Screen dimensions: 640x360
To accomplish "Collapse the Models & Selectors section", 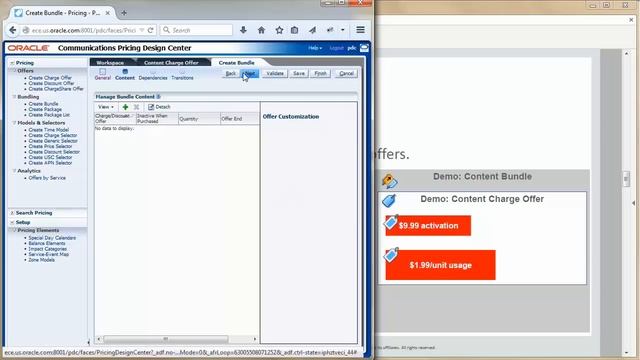I will pos(14,123).
